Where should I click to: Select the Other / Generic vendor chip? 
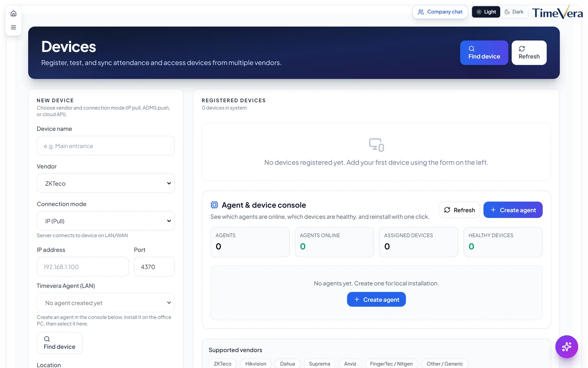tap(445, 364)
